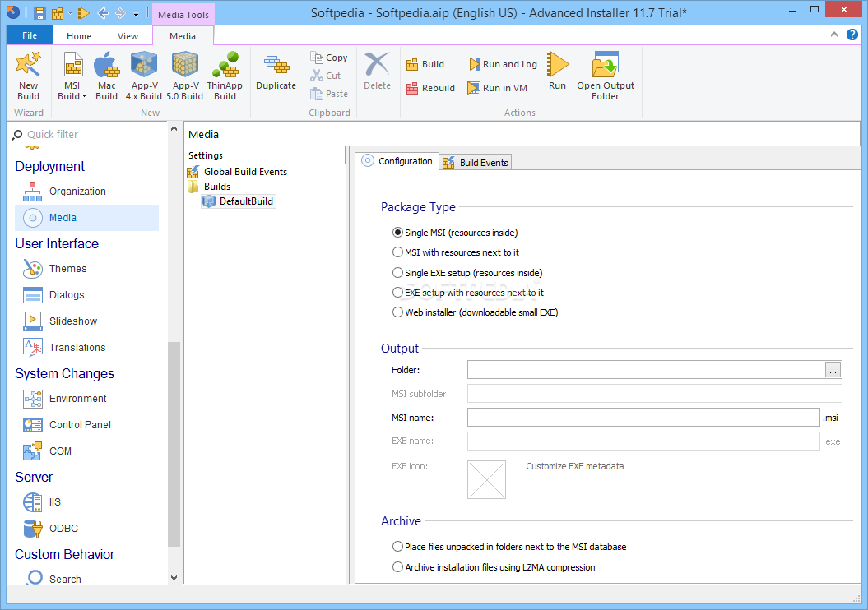Switch to the Build Events tab
Screen dimensions: 868x610
coord(476,163)
